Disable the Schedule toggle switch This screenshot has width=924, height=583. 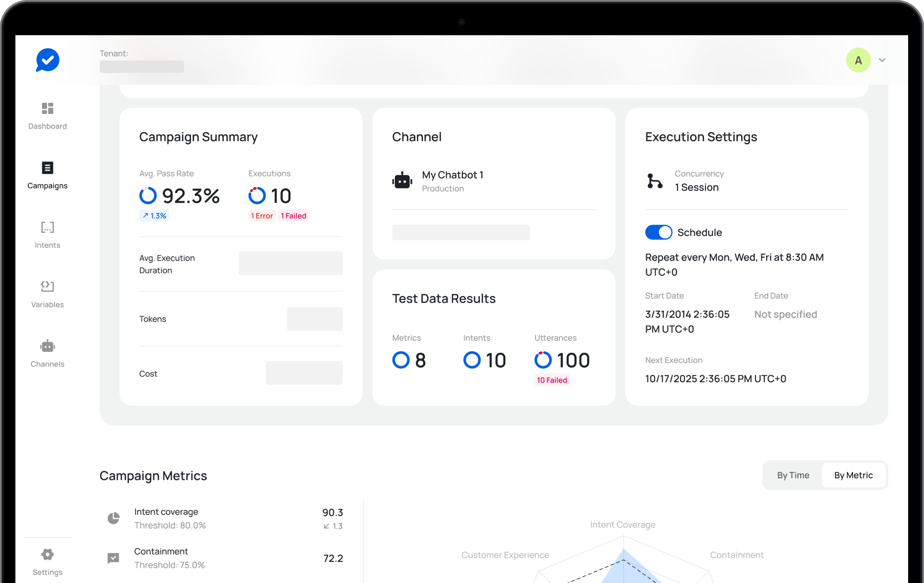[658, 232]
